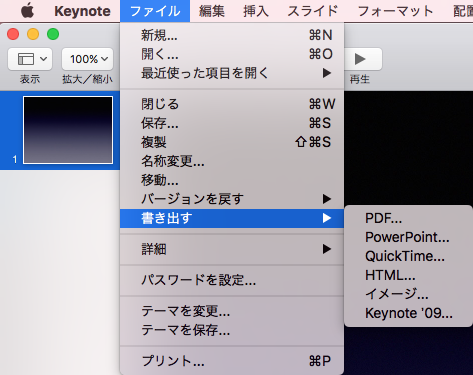Screen dimensions: 473x375
Task: Open the 挿入 menu
Action: coord(256,11)
